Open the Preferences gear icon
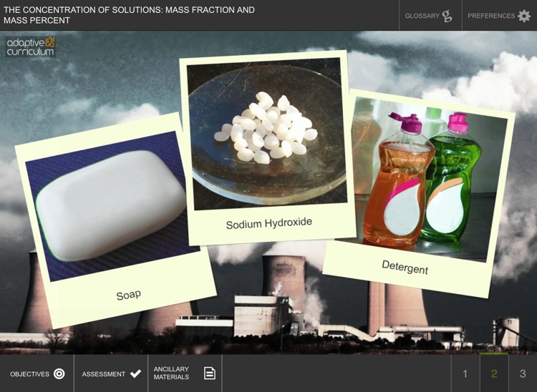Viewport: 537px width, 392px height. [x=524, y=16]
